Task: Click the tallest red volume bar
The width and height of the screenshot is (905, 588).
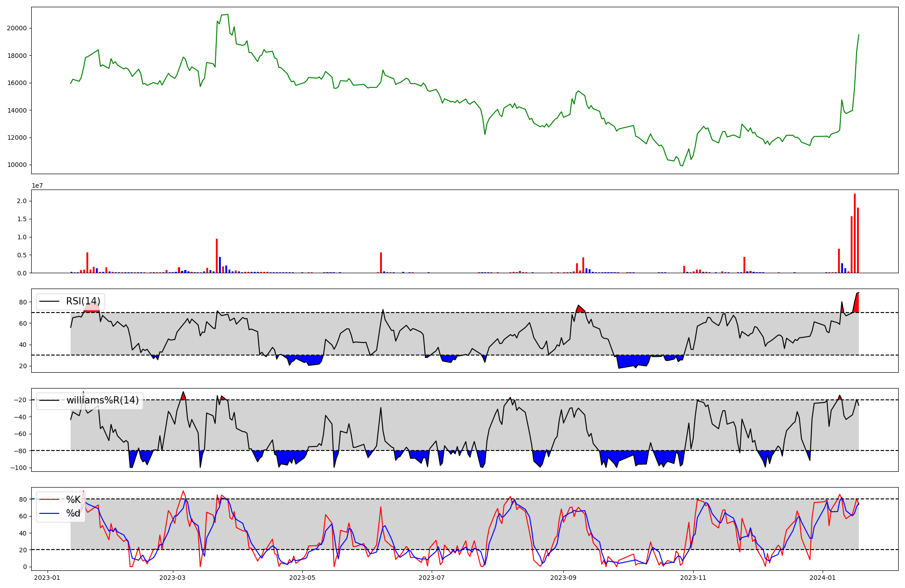Action: (855, 233)
